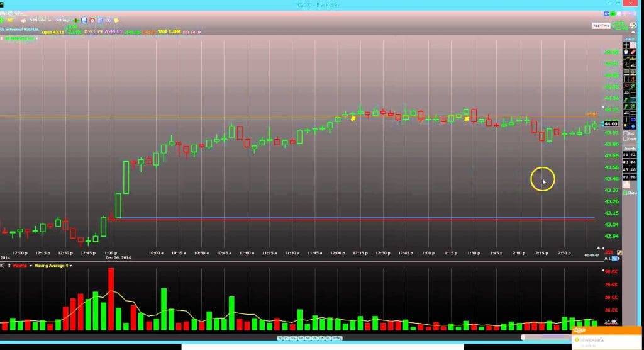Select the single vertical line tool

[x=626, y=119]
